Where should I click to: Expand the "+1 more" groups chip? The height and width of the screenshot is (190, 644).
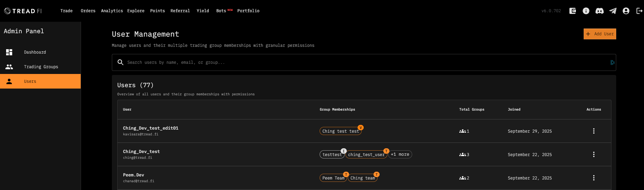click(x=400, y=154)
